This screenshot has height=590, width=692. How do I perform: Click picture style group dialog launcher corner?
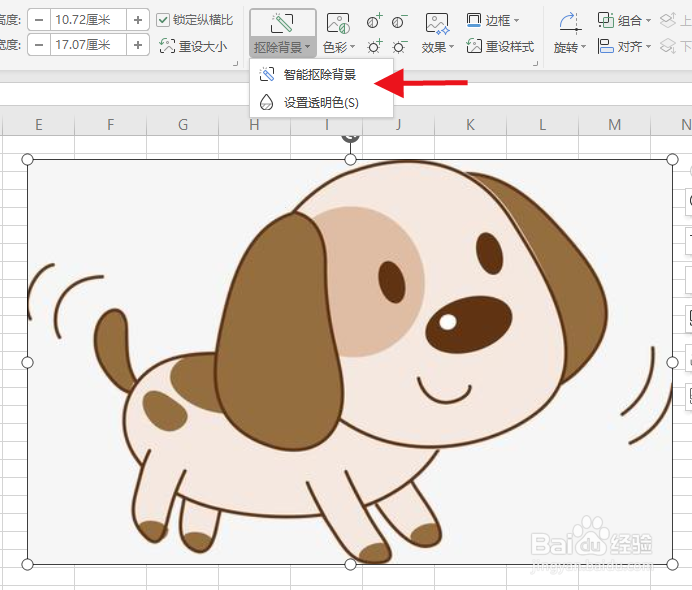tap(535, 64)
